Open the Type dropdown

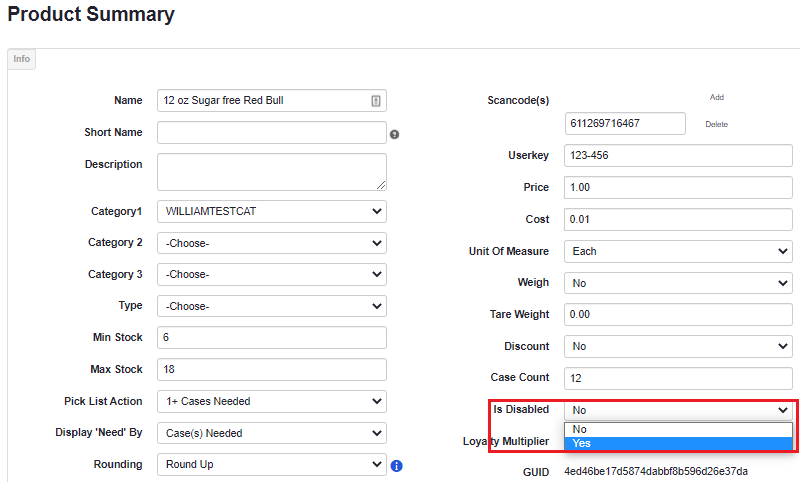click(271, 306)
